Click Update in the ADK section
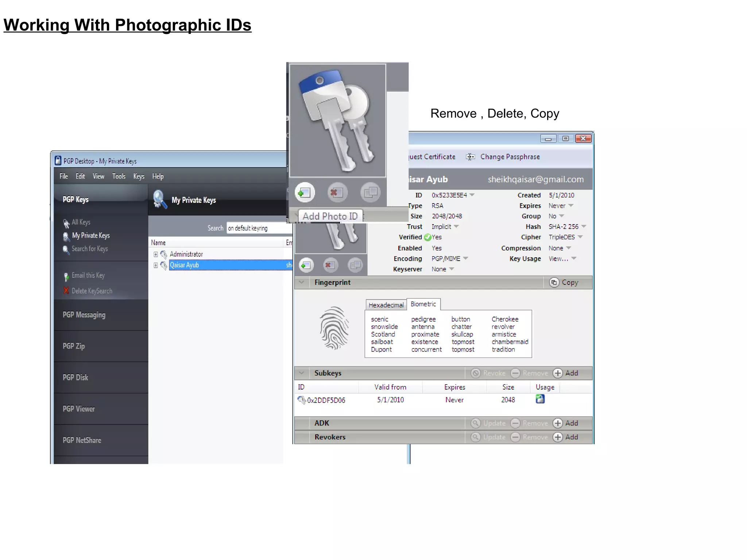The image size is (747, 560). [488, 423]
